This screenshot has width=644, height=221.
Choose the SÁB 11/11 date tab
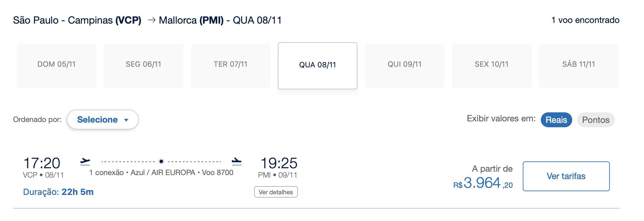(578, 65)
